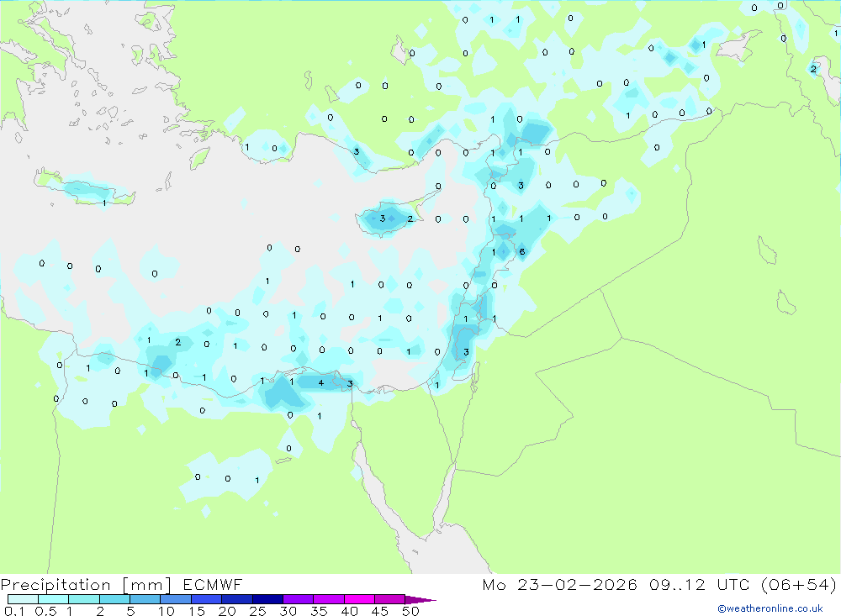Select the 40–45 mm magenta legend swatch
841x616 pixels.
point(359,599)
